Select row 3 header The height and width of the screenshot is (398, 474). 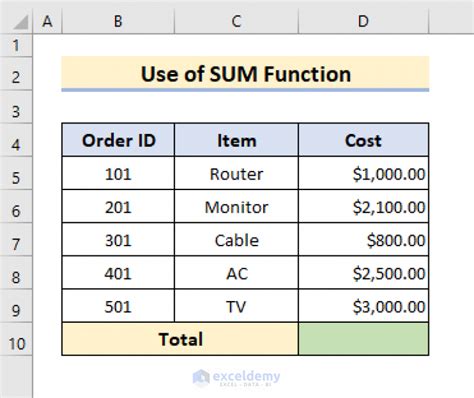[16, 107]
